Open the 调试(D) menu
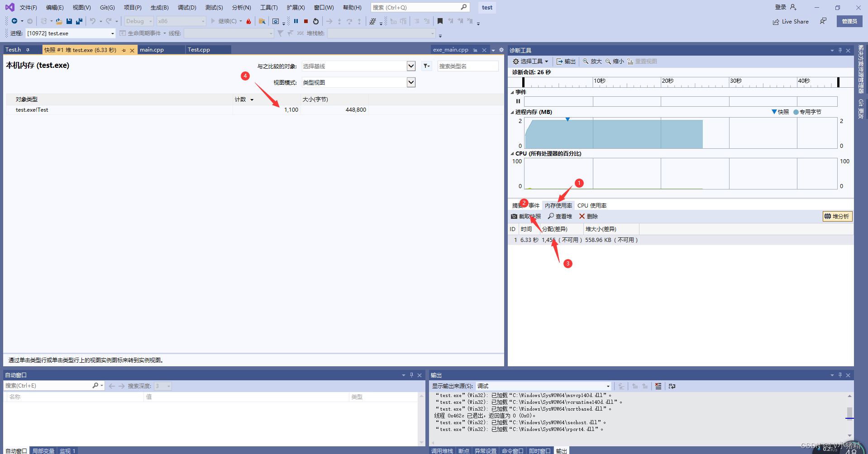Image resolution: width=868 pixels, height=454 pixels. point(187,8)
